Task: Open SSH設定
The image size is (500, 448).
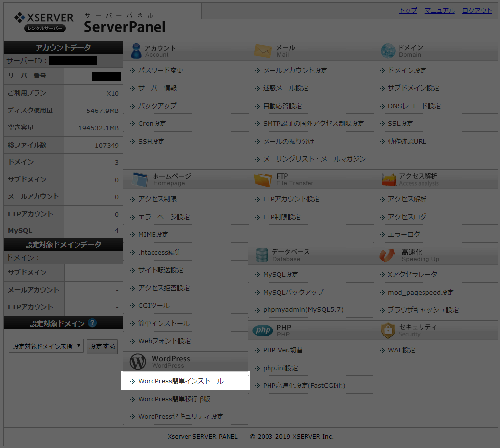Action: coord(152,141)
